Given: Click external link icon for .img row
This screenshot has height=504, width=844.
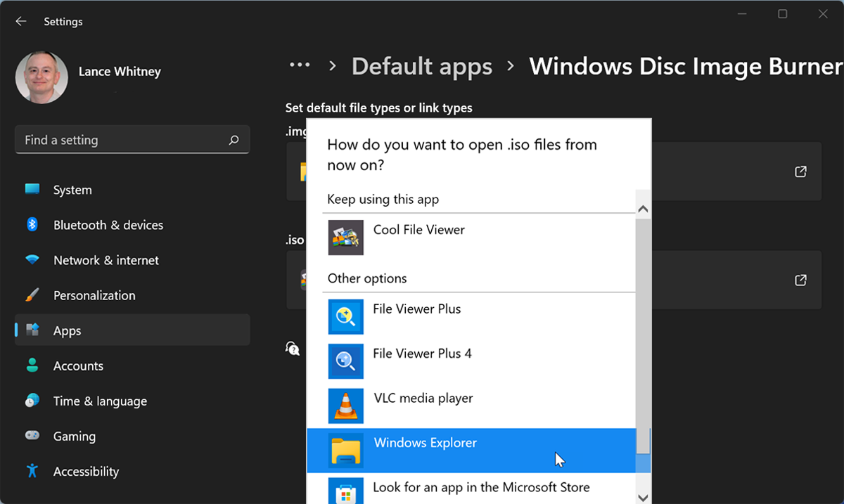Looking at the screenshot, I should (800, 172).
